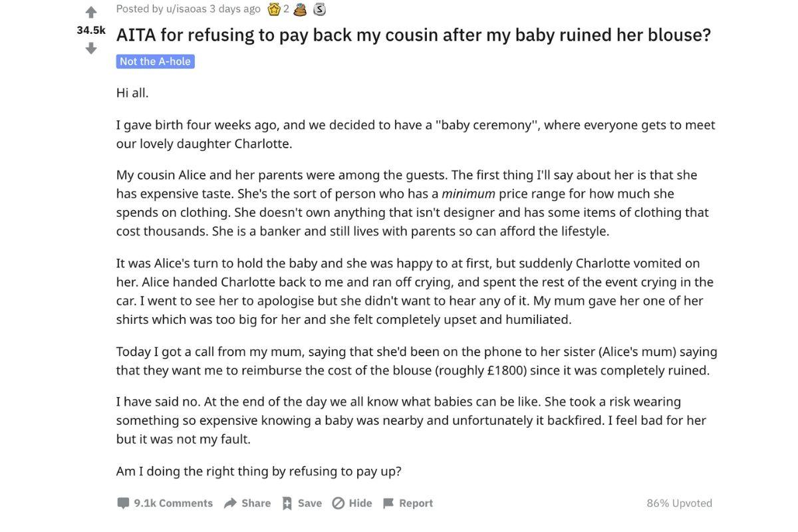Viewport: 798px width, 532px height.
Task: Click the Share arrow icon
Action: [231, 503]
